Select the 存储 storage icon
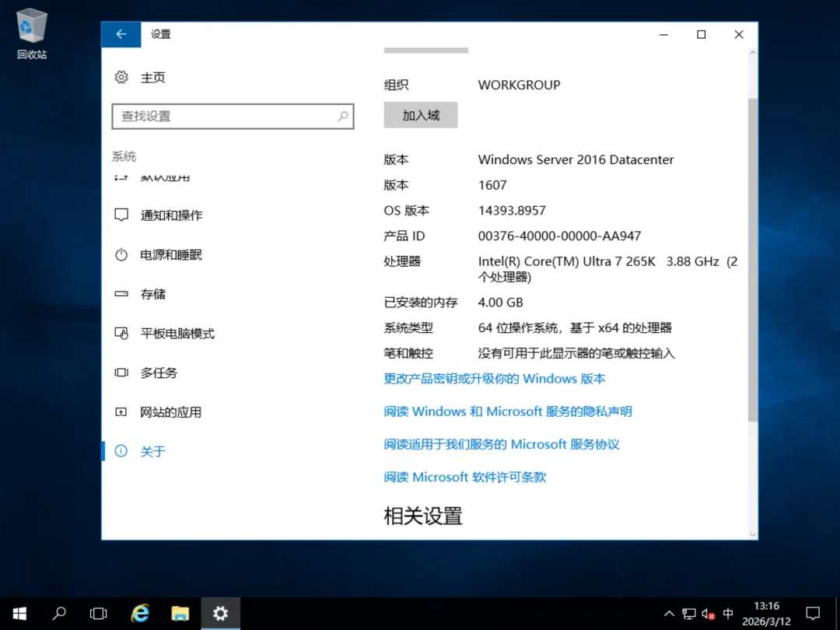 coord(121,293)
